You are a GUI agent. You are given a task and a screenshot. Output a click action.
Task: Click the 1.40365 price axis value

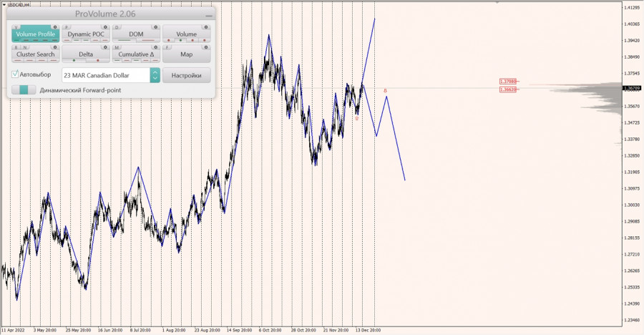tap(632, 24)
